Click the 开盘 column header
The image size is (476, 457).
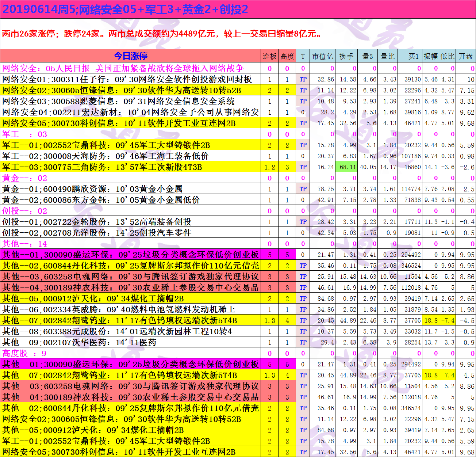466,56
